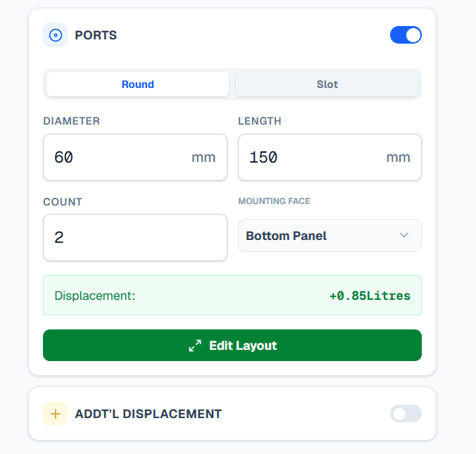Viewport: 476px width, 454px height.
Task: Open the Mounting Face dropdown
Action: pos(330,236)
